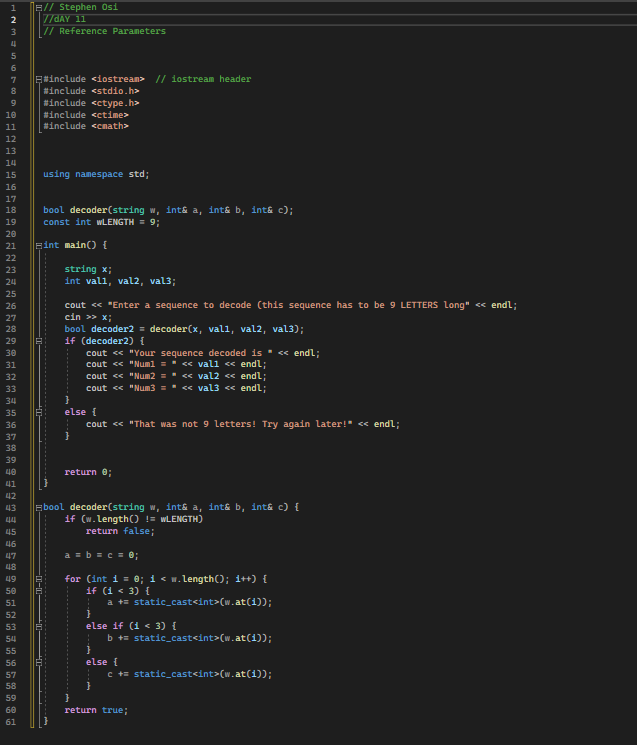Viewport: 637px width, 745px height.
Task: Click the "Num3 = " string literal
Action: 152,388
